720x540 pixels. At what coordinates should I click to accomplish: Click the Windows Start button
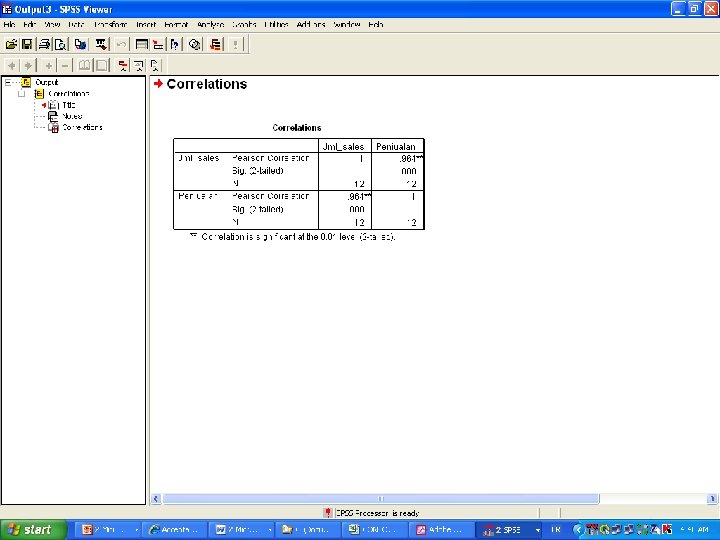pyautogui.click(x=33, y=530)
